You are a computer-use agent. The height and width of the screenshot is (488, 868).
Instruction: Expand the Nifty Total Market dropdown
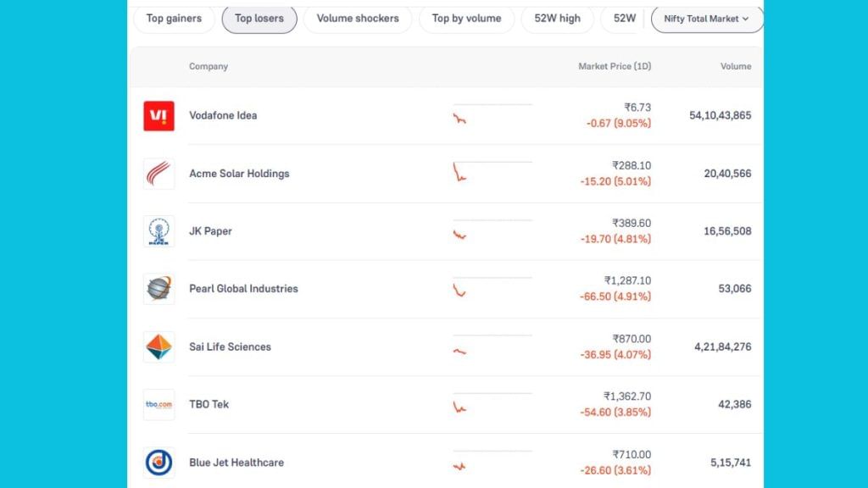(x=707, y=19)
